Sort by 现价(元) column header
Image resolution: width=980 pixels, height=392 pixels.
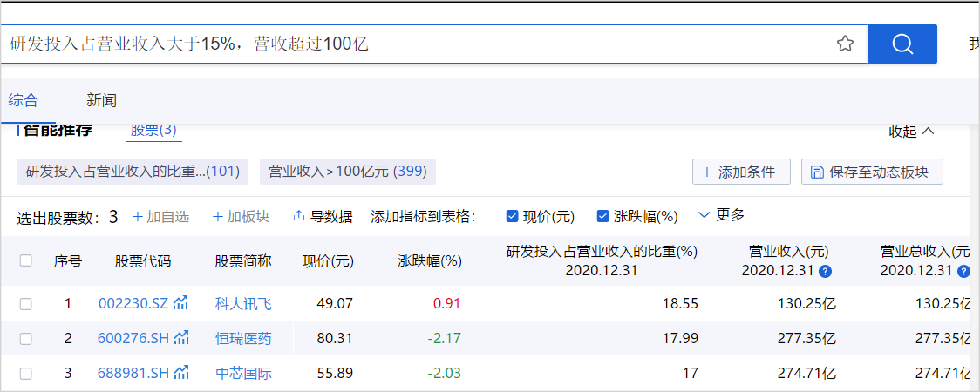[328, 261]
